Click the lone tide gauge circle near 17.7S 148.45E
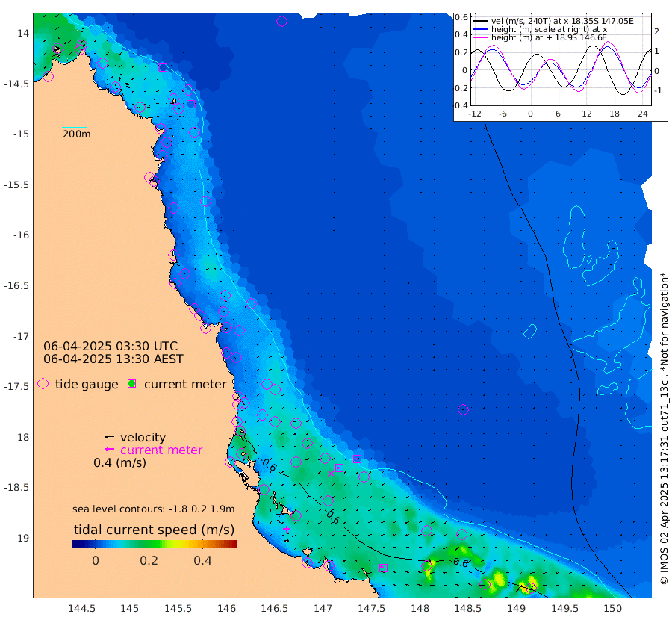This screenshot has height=623, width=672. coord(463,409)
